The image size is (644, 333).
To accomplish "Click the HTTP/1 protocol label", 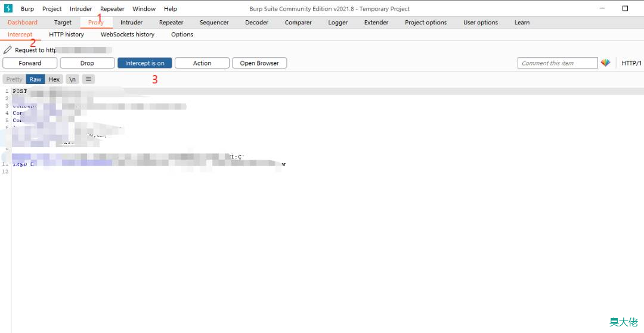I will 631,63.
